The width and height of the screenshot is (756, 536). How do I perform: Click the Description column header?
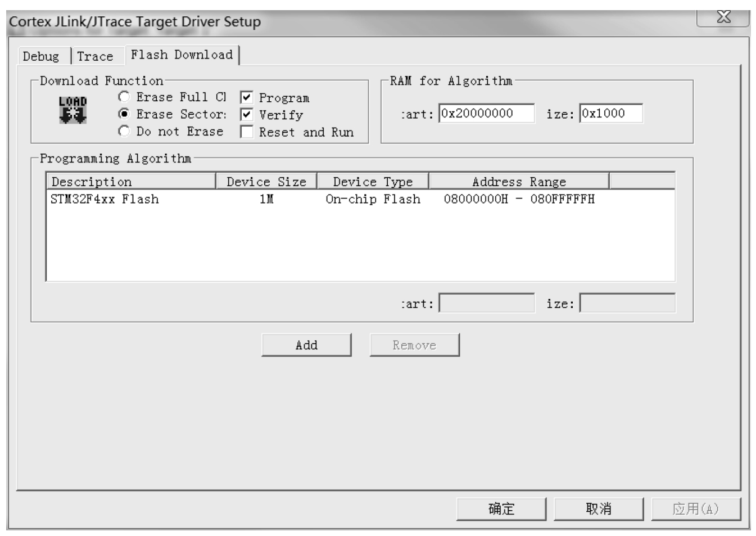point(131,181)
